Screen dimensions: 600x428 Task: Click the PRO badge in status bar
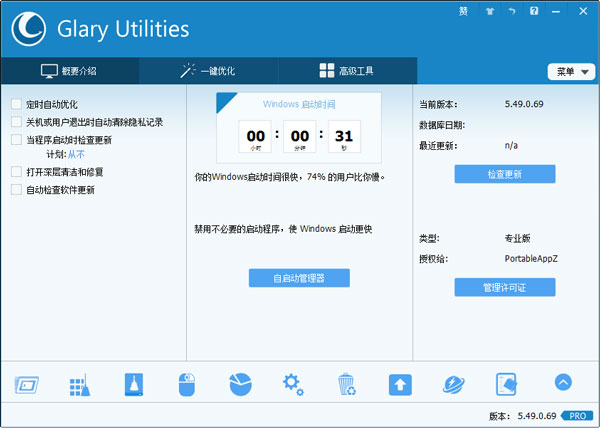[577, 416]
